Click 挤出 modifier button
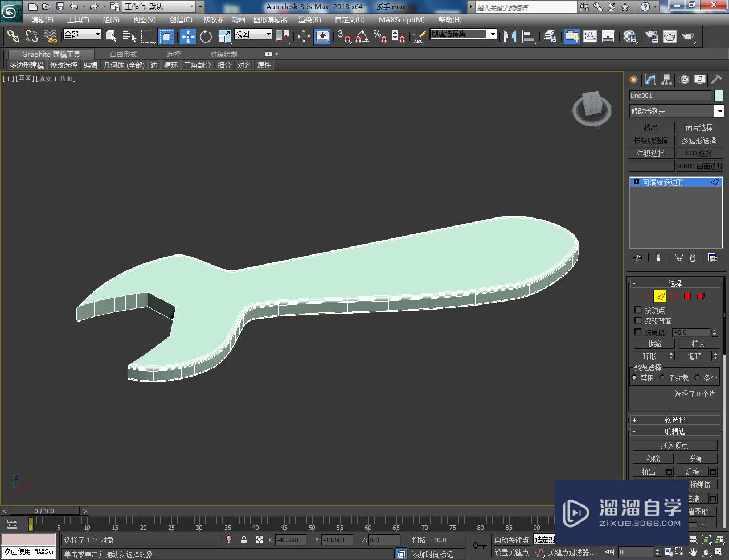Image resolution: width=729 pixels, height=560 pixels. (650, 127)
